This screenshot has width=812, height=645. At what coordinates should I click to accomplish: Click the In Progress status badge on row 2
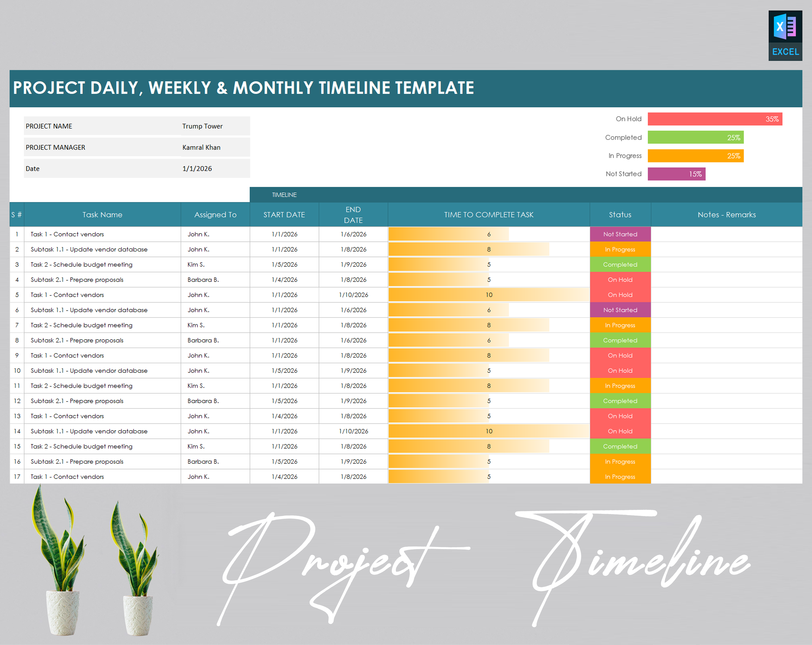tap(620, 249)
